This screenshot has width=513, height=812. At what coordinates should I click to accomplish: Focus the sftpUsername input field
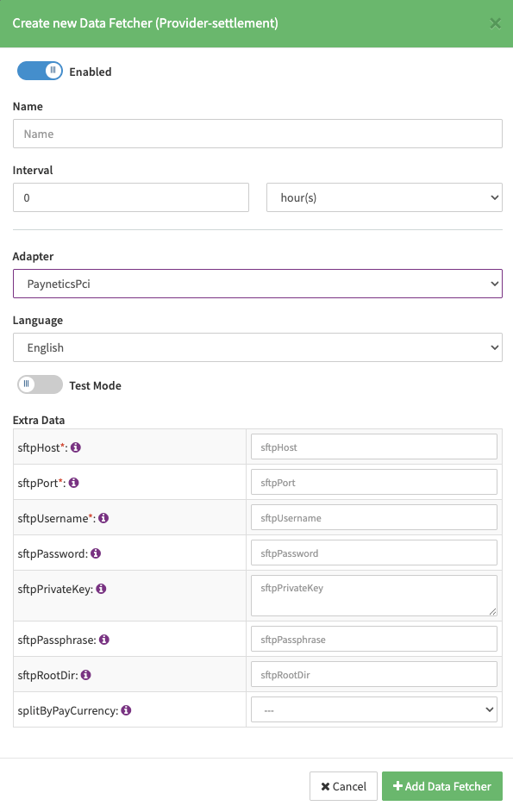click(374, 517)
